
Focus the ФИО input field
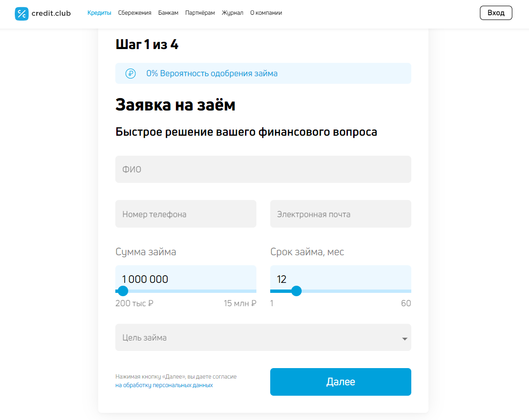[263, 169]
